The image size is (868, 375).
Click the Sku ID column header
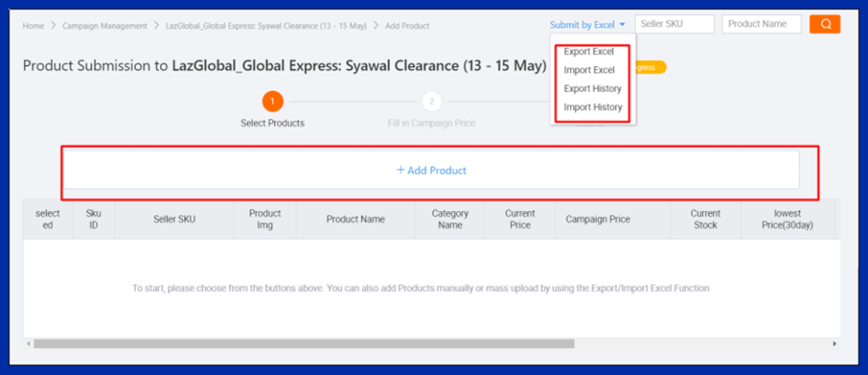coord(93,220)
